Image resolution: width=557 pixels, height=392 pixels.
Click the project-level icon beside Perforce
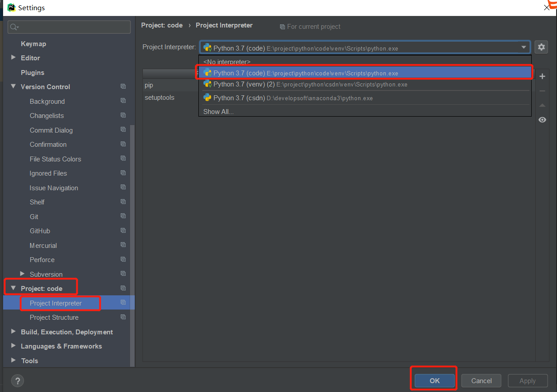coord(123,259)
